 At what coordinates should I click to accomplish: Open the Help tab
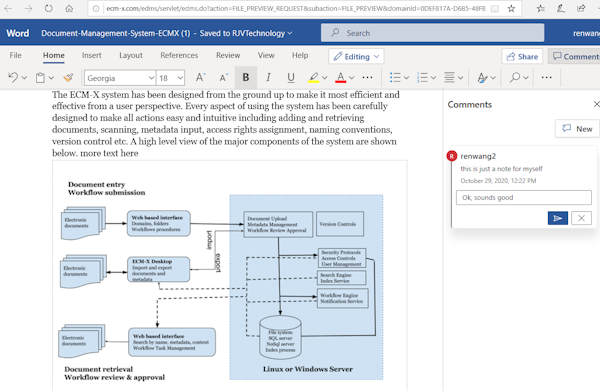click(x=300, y=55)
